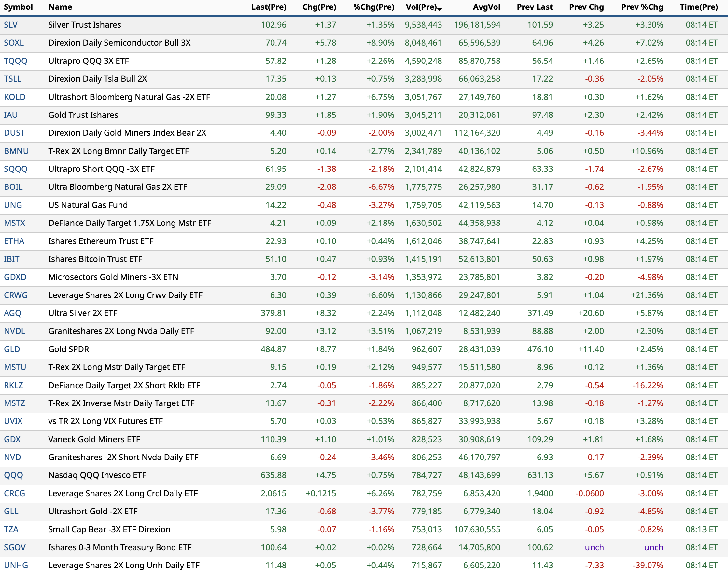Sort by the Last(Pre) column header

click(268, 7)
